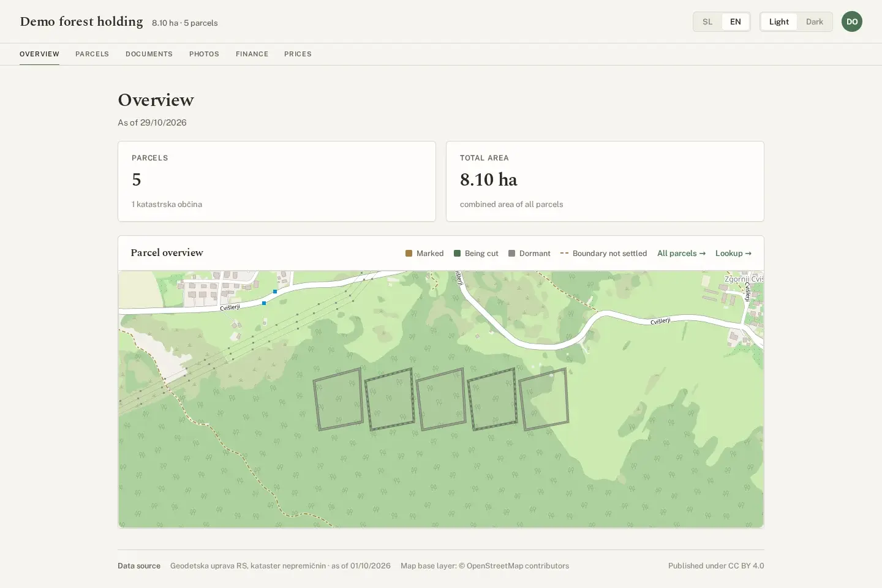
Task: Click the Marked legend color swatch
Action: click(409, 253)
